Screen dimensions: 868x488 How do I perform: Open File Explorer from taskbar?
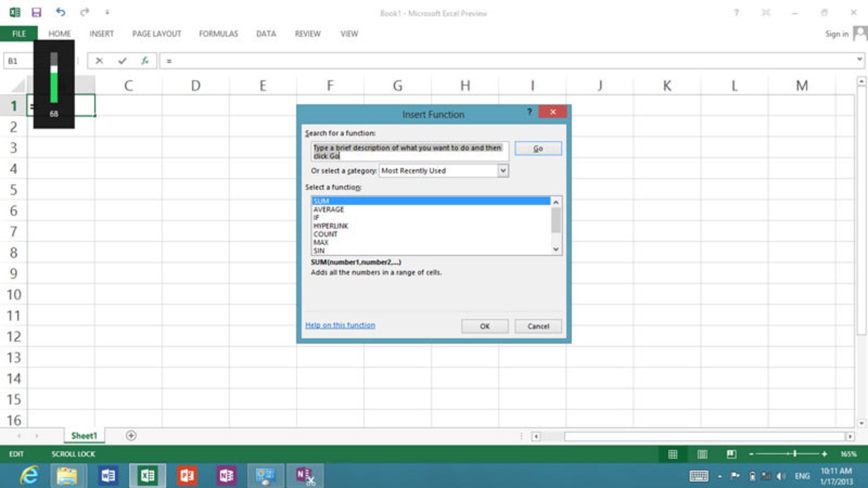[67, 476]
